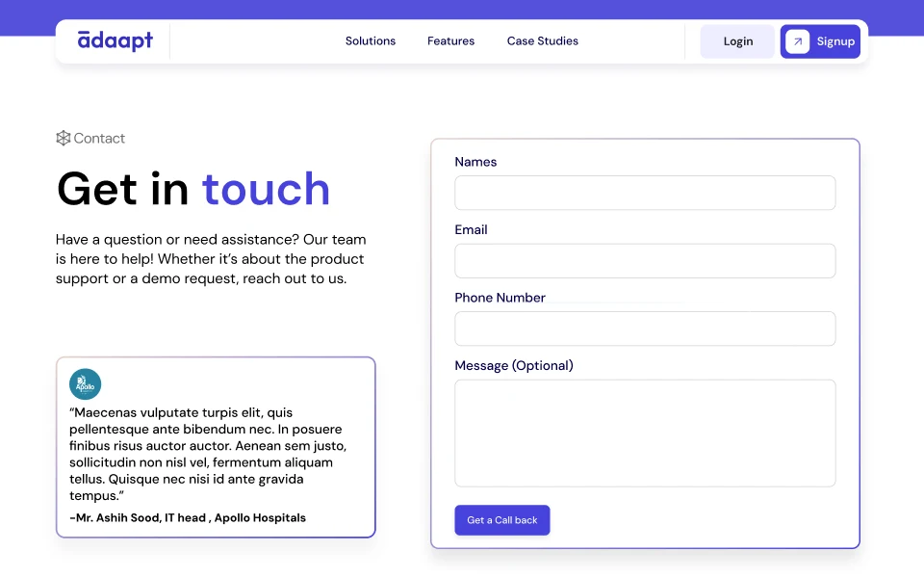Click the Signup button label
Screen dimensions: 924x578
point(835,41)
